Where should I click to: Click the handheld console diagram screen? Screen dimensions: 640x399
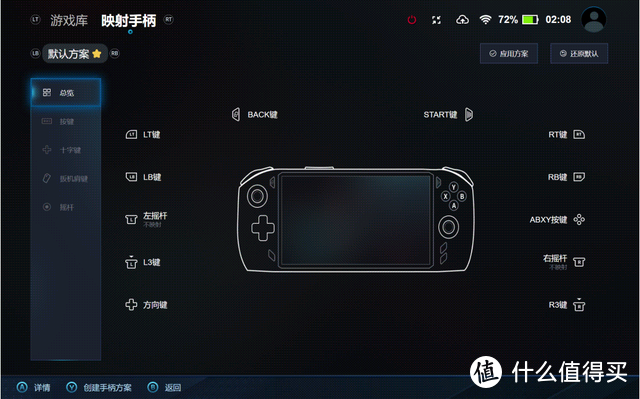point(356,220)
